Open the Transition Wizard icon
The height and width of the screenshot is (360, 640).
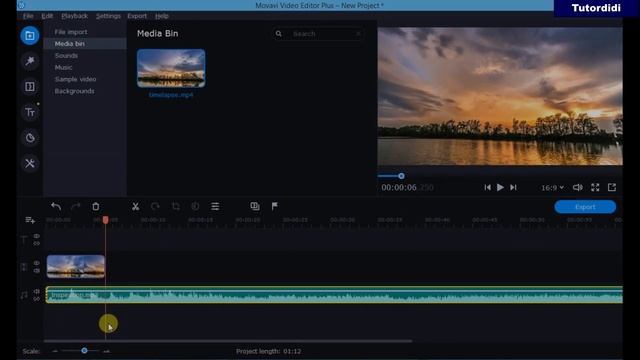[x=255, y=207]
